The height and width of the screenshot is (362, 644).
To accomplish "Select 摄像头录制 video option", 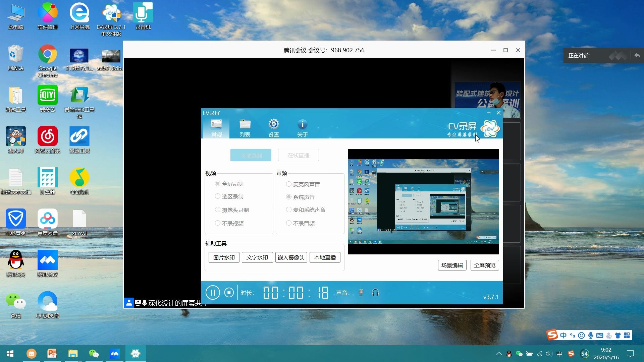I will [x=232, y=210].
